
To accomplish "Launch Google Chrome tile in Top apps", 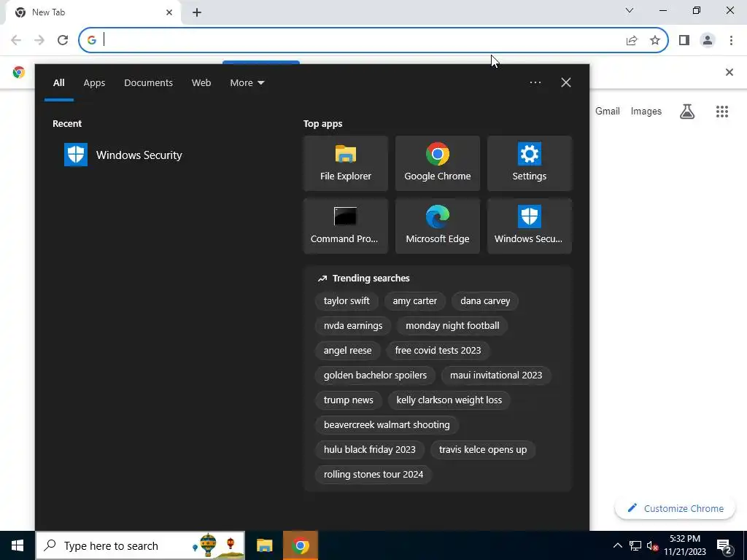I will (x=438, y=163).
